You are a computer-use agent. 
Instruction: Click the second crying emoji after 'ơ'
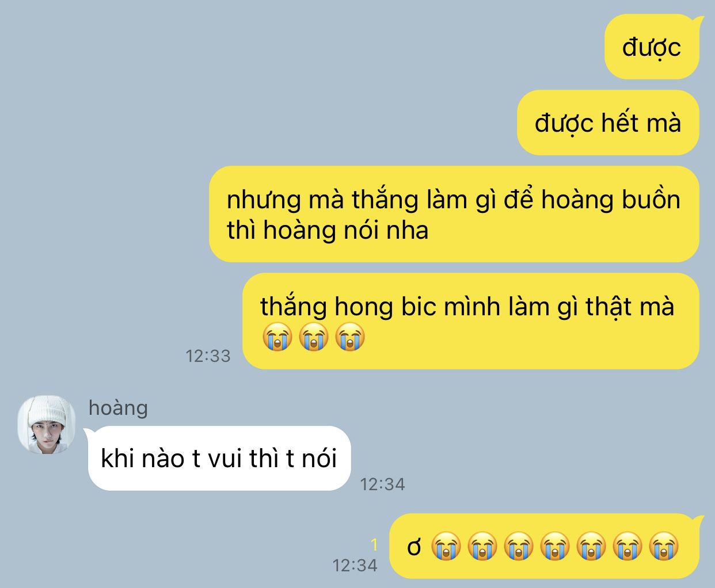pos(482,547)
